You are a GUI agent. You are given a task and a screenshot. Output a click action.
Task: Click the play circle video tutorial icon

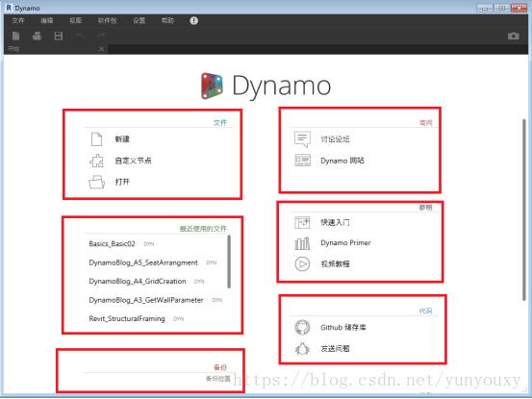(x=302, y=263)
